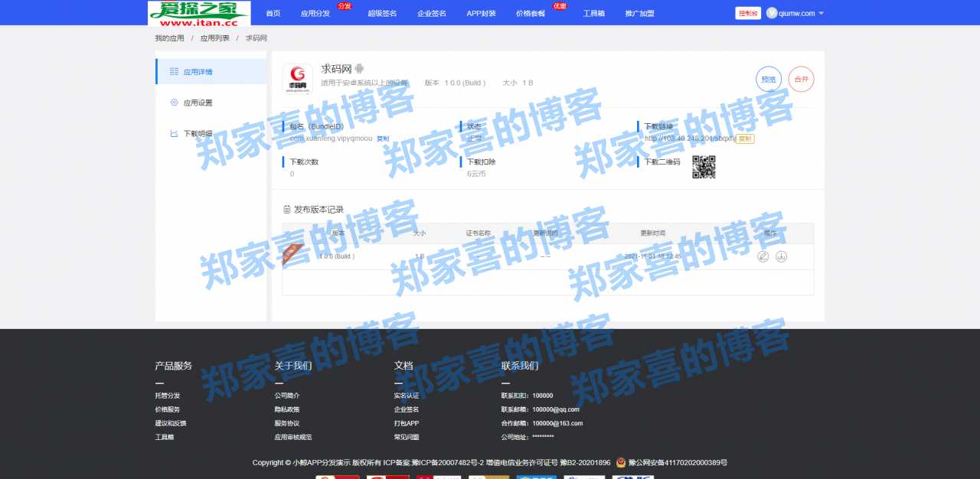The width and height of the screenshot is (980, 479).
Task: Click the 更新时间 column header
Action: click(x=653, y=233)
